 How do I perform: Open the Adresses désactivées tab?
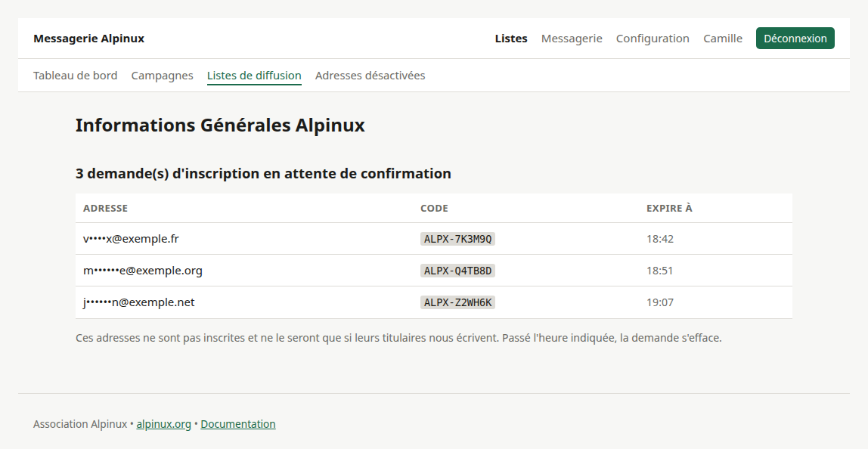pos(370,76)
